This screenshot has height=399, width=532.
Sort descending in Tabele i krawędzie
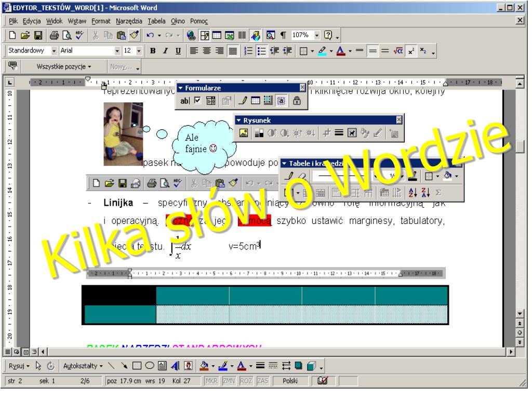425,193
